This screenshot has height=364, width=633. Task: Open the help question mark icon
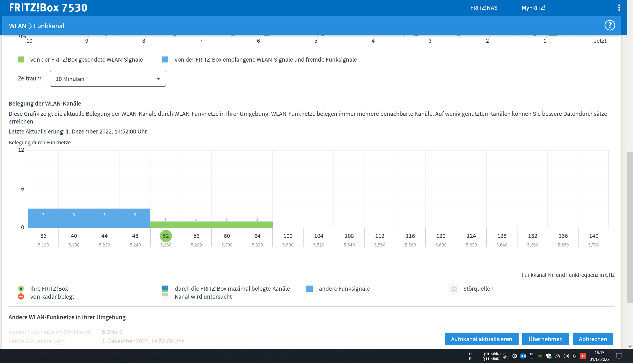tap(610, 25)
